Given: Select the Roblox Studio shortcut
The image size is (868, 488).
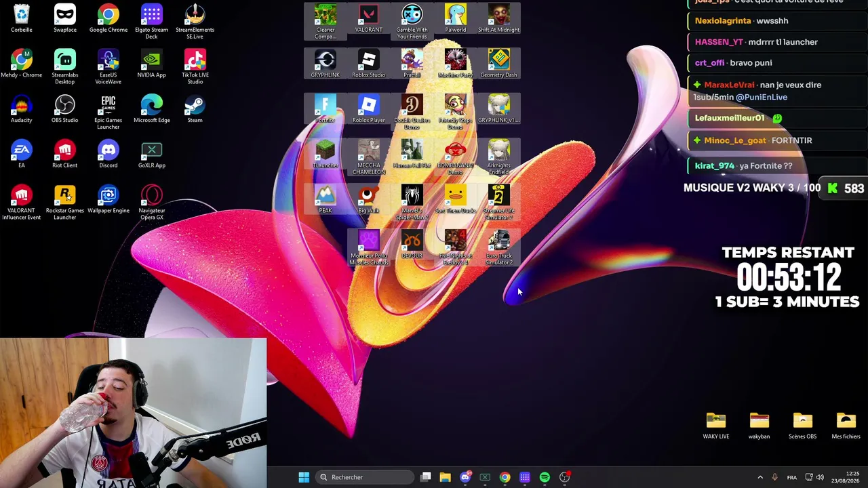Looking at the screenshot, I should point(369,64).
